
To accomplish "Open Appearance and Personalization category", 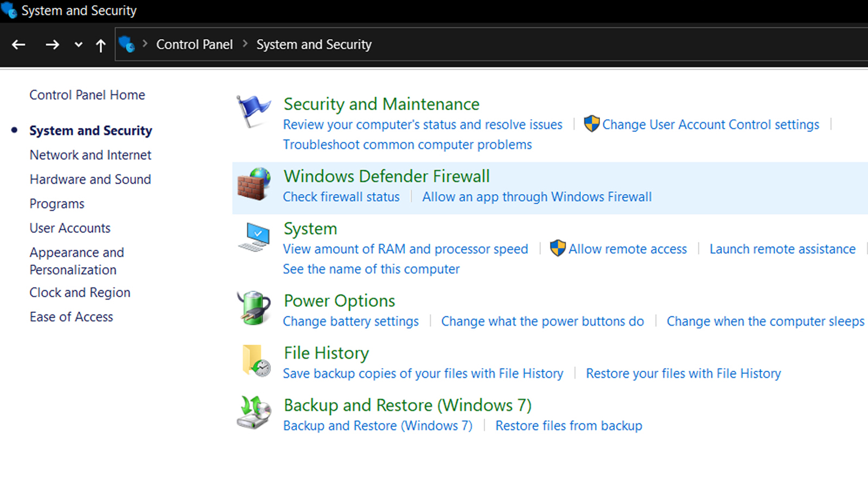I will [x=76, y=261].
